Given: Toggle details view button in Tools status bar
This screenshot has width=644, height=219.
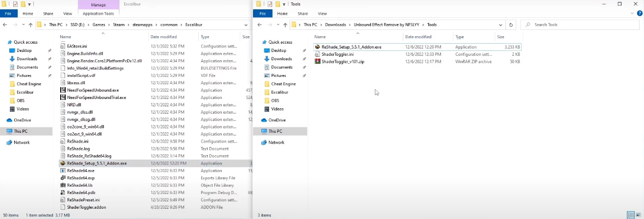Looking at the screenshot, I should pyautogui.click(x=631, y=215).
